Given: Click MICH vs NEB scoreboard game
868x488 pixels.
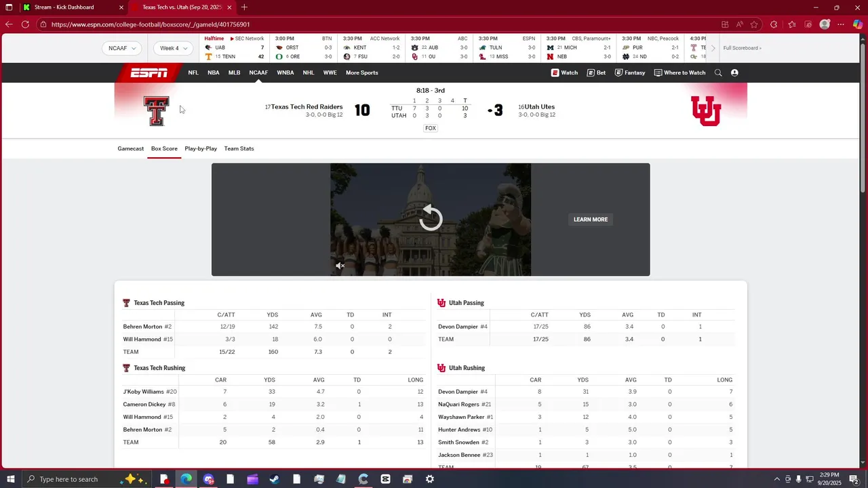Looking at the screenshot, I should click(580, 48).
